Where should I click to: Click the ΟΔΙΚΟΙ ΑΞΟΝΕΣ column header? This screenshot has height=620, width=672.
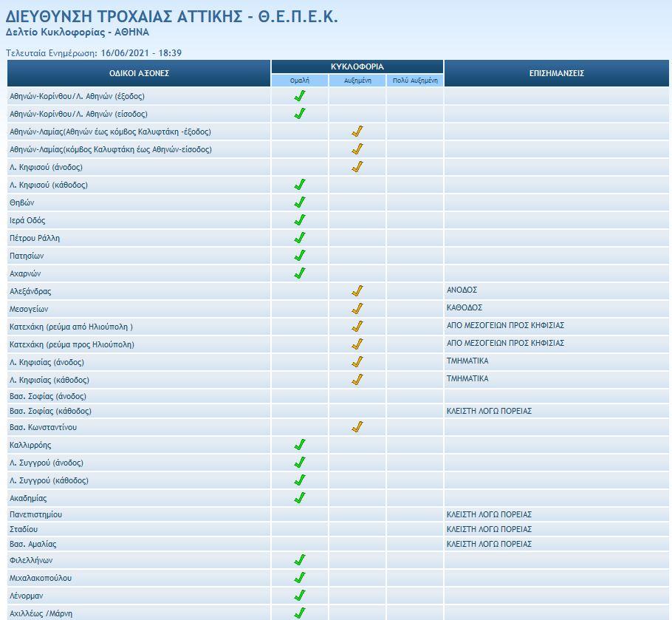139,73
